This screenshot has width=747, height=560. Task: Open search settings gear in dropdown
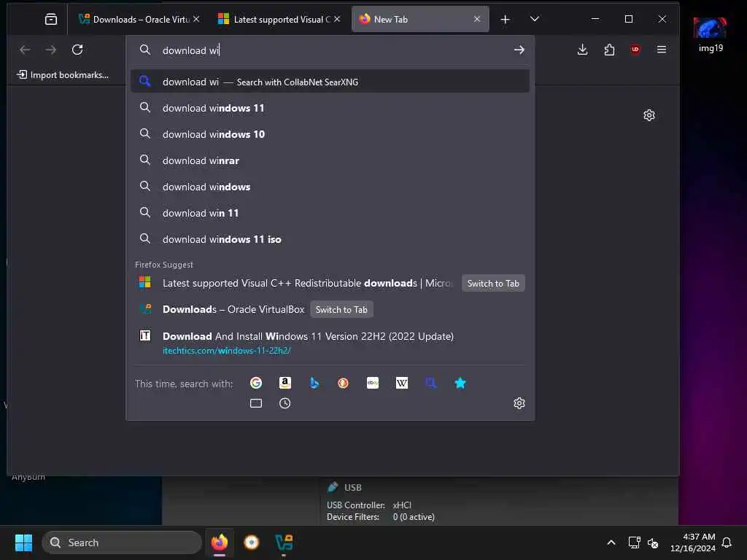(x=519, y=403)
